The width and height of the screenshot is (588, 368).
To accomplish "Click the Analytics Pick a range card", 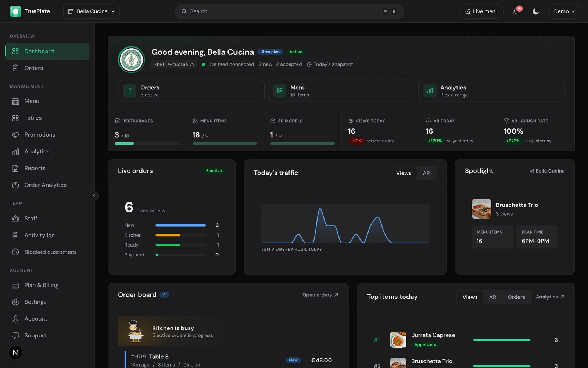I will coord(491,91).
